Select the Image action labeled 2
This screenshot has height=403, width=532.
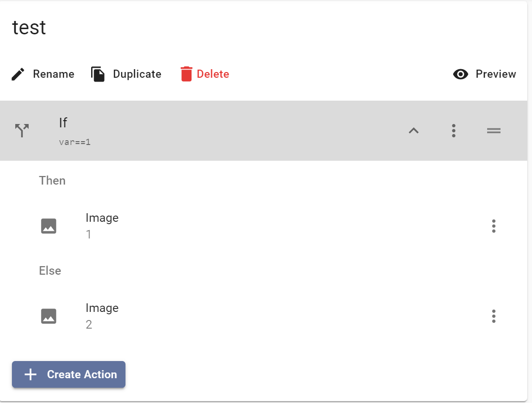pyautogui.click(x=263, y=316)
